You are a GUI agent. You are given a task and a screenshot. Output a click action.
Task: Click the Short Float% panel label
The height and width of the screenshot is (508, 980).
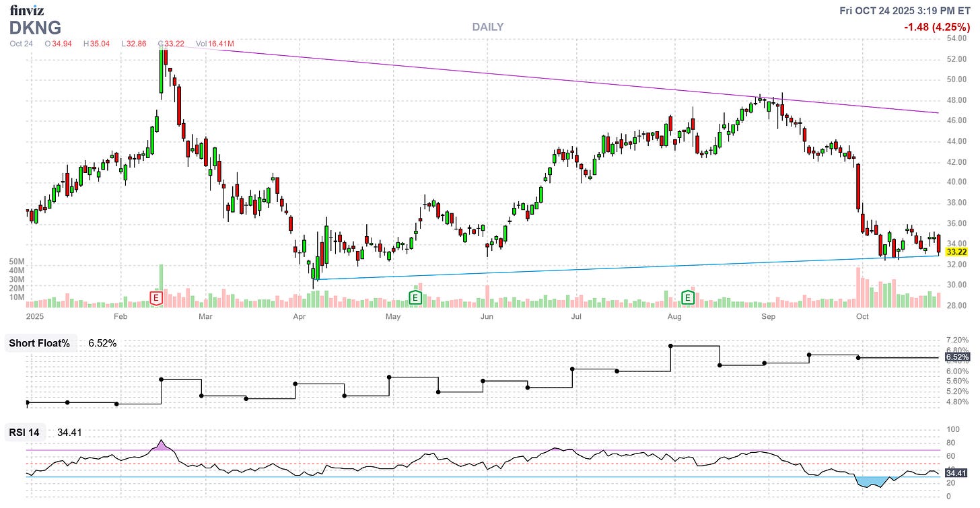point(40,343)
